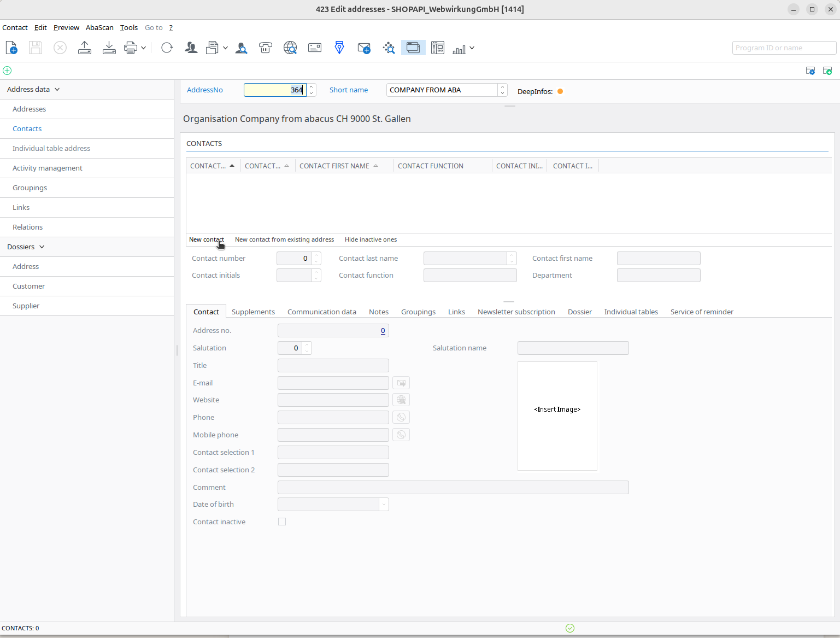
Task: Open the Date of birth dropdown
Action: pyautogui.click(x=384, y=505)
